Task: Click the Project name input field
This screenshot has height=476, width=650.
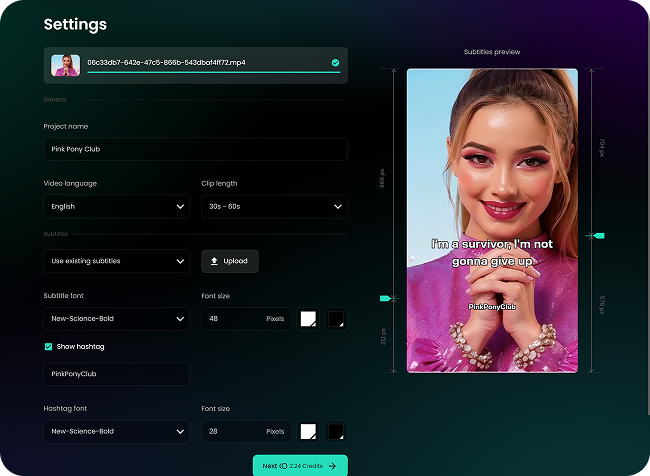Action: tap(195, 149)
